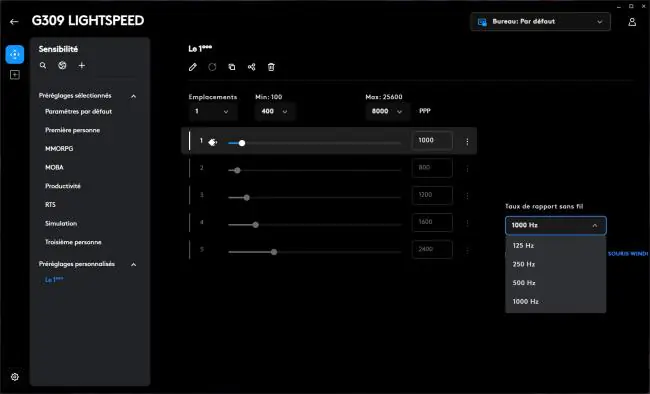This screenshot has width=650, height=394.
Task: Click the plus icon to add a preset
Action: click(x=82, y=66)
